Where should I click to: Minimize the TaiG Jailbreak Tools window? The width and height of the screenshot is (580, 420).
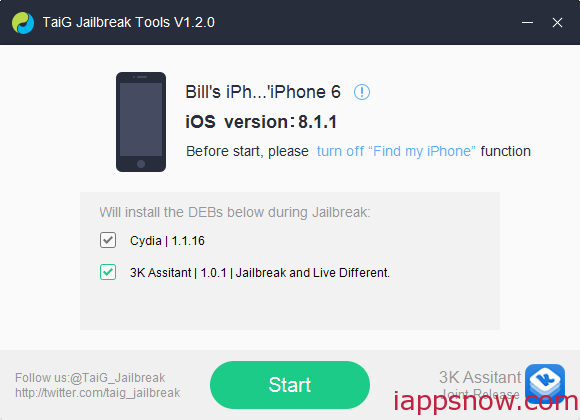[527, 23]
